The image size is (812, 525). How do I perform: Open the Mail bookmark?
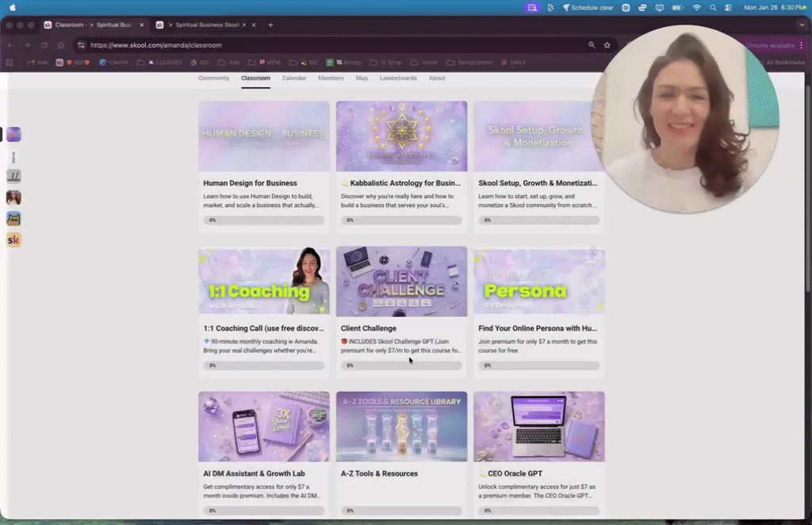[x=38, y=62]
